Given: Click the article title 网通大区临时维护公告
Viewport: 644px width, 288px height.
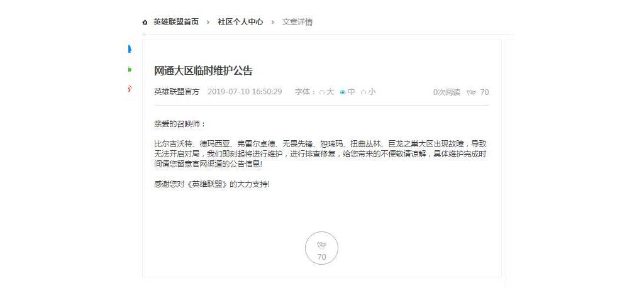Looking at the screenshot, I should pyautogui.click(x=203, y=70).
